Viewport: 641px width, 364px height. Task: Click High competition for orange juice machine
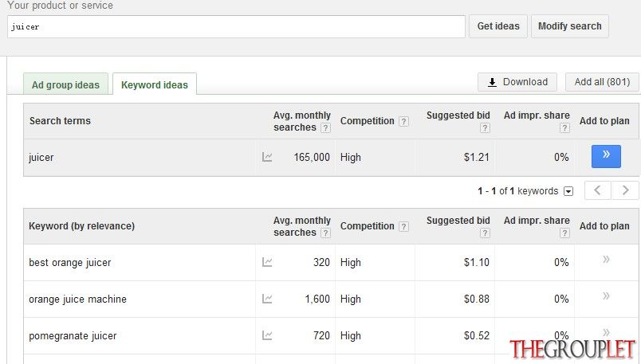pyautogui.click(x=350, y=299)
